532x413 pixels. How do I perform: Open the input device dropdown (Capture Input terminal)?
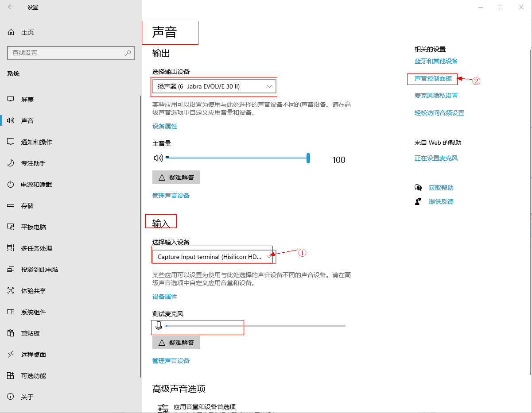tap(214, 257)
